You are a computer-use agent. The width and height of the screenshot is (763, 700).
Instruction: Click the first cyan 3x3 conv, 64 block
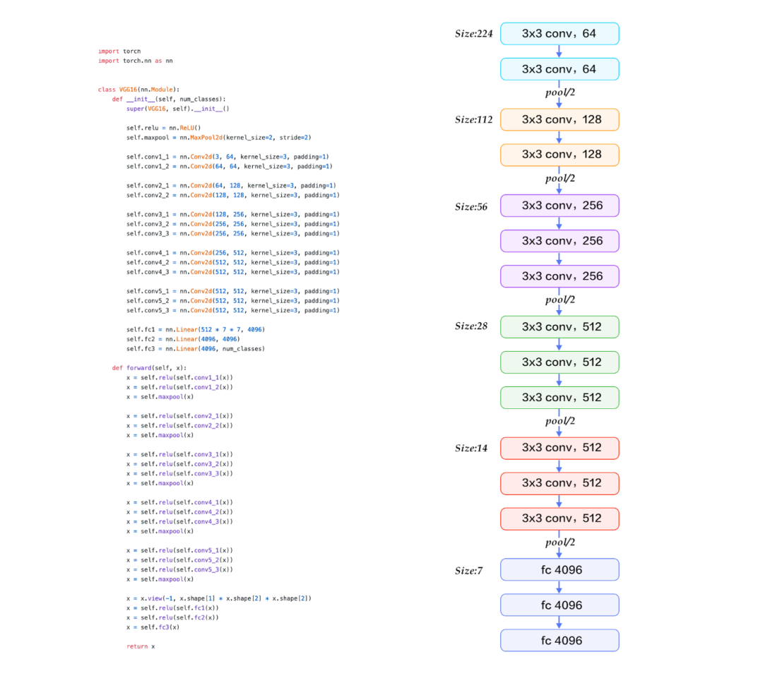point(560,34)
